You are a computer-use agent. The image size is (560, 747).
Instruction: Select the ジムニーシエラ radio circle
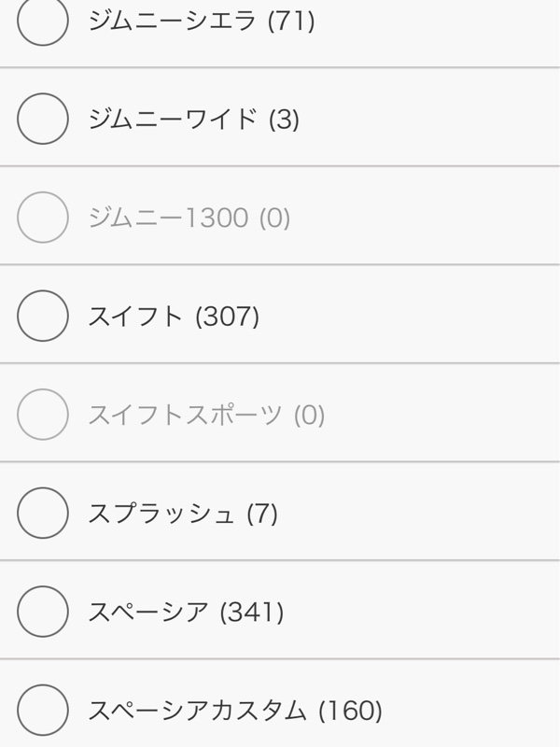[43, 20]
